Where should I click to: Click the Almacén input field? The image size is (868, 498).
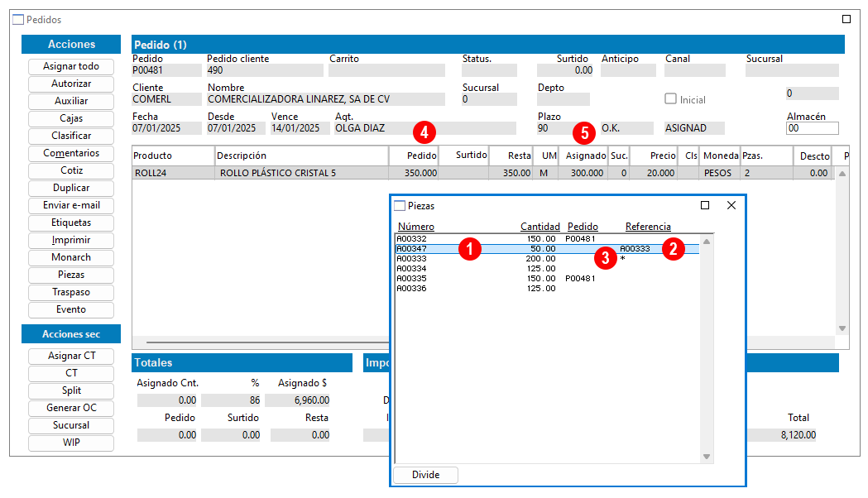pos(812,128)
